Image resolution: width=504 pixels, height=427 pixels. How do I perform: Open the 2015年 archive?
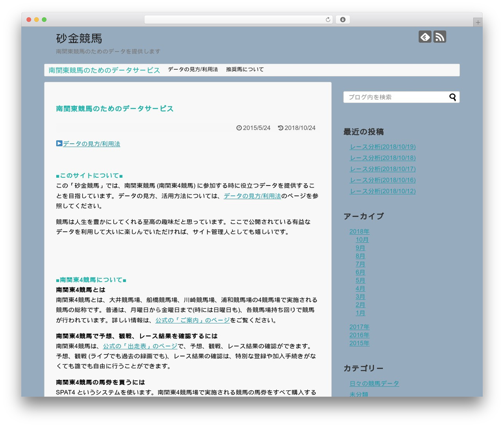[x=359, y=343]
